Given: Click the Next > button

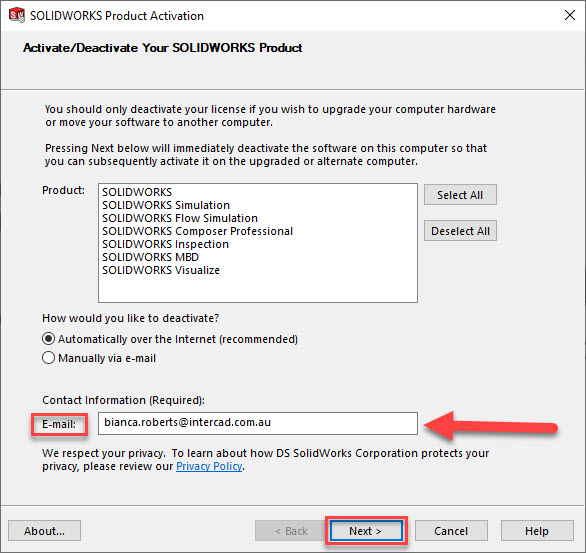Looking at the screenshot, I should pos(366,531).
